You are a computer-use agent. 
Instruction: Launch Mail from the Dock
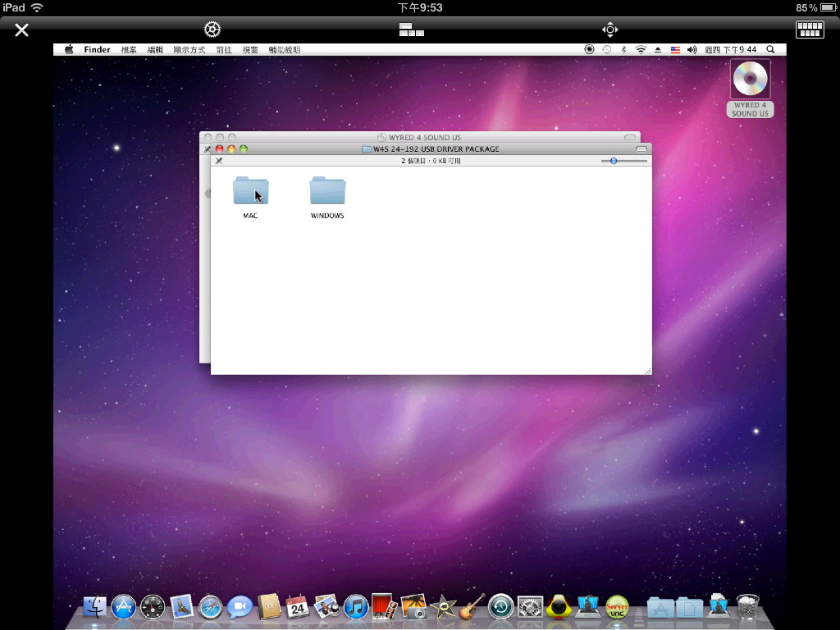(x=181, y=608)
